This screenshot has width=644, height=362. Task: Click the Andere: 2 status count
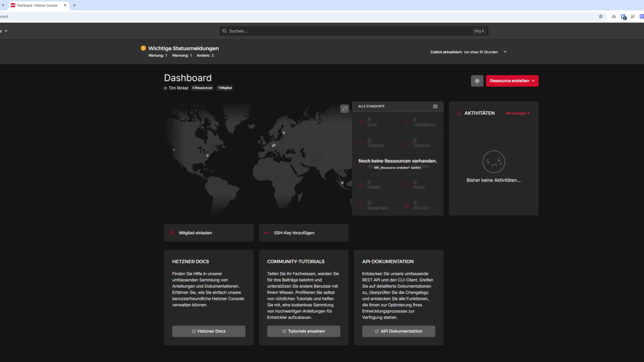pyautogui.click(x=205, y=55)
